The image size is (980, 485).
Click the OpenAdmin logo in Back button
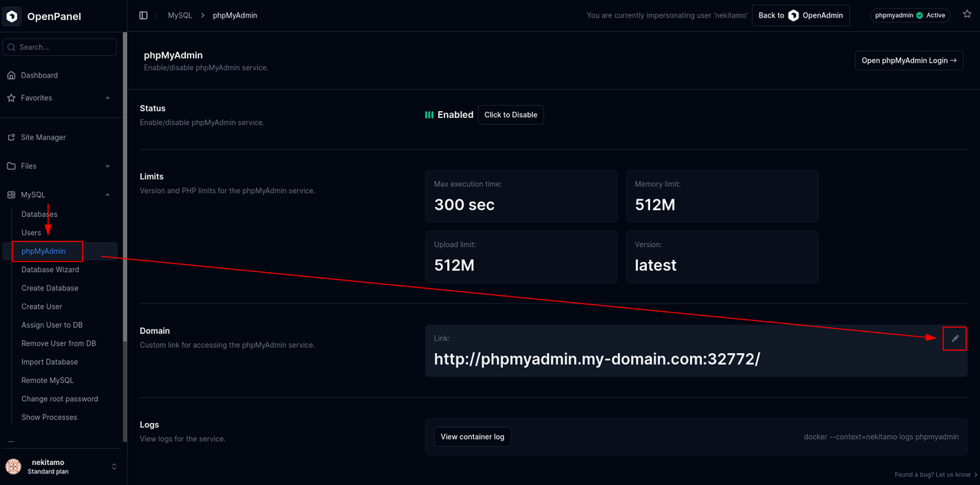coord(793,15)
